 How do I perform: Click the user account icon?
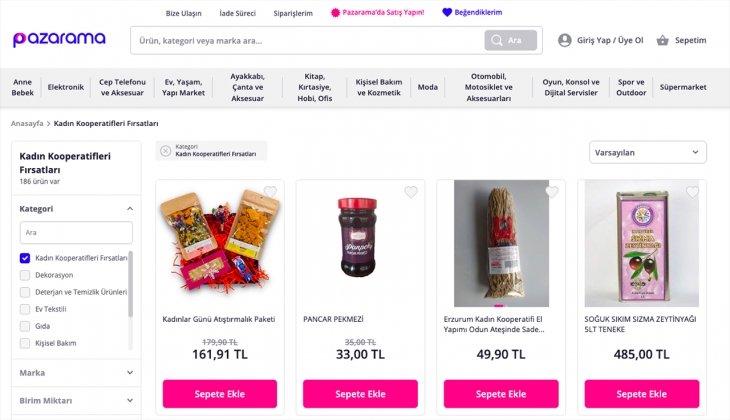565,40
